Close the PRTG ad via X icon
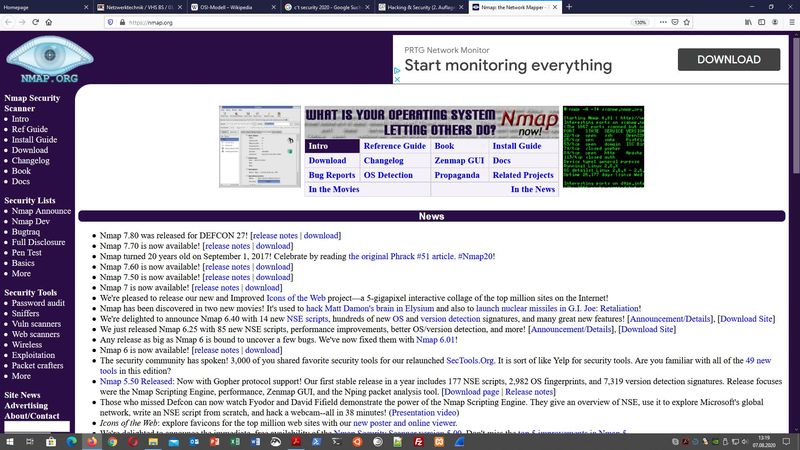The width and height of the screenshot is (800, 450). 397,79
